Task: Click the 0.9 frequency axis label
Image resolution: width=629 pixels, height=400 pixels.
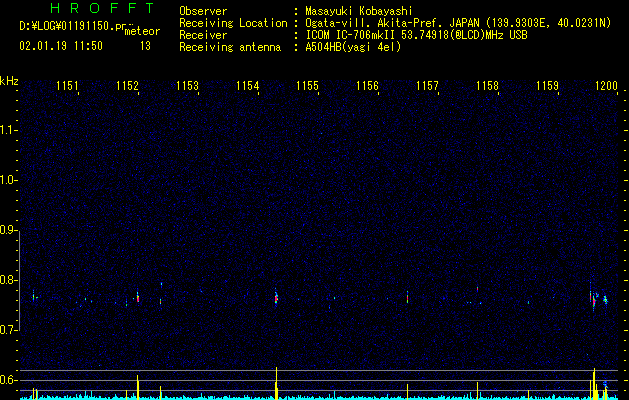Action: pyautogui.click(x=8, y=230)
